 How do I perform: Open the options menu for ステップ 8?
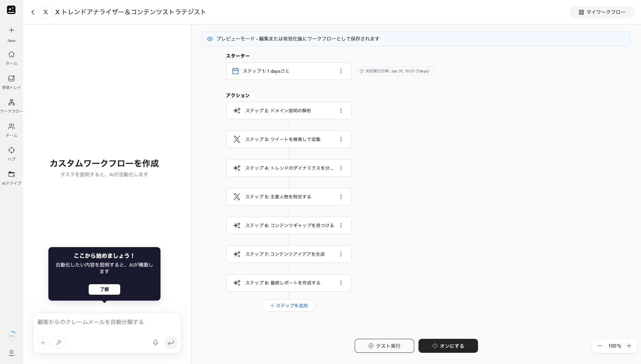pyautogui.click(x=341, y=283)
